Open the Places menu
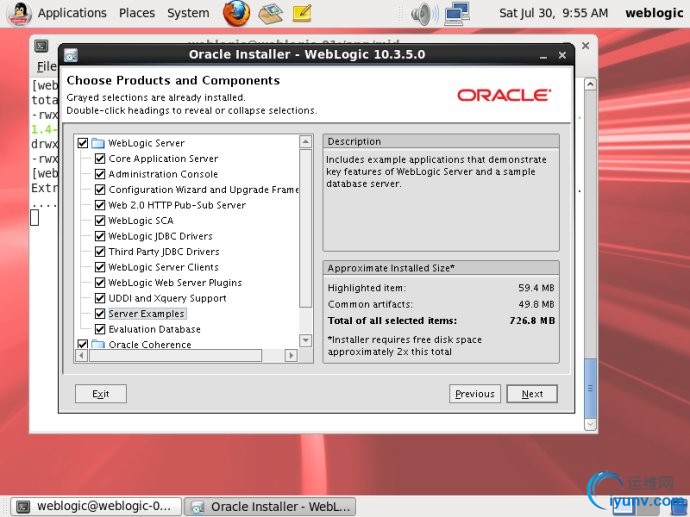Screen dimensions: 690x517 [137, 13]
